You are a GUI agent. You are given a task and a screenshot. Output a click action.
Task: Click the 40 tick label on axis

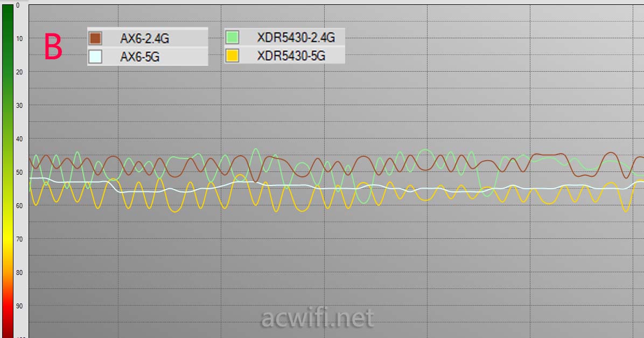(x=19, y=139)
